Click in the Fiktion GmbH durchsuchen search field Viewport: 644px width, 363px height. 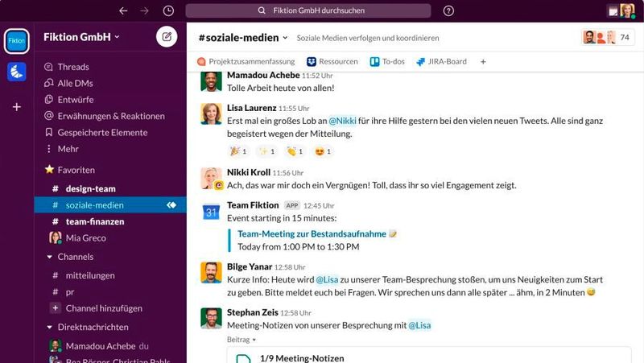(308, 10)
